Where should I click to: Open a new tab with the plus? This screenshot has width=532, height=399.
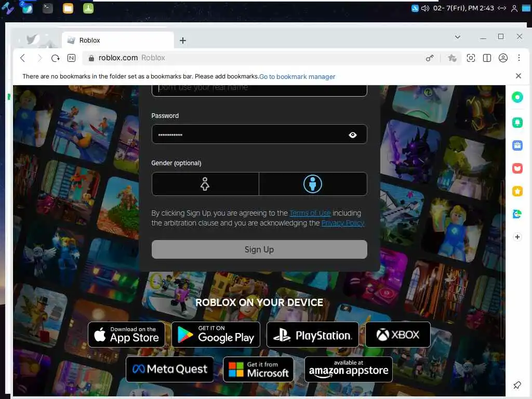(182, 41)
